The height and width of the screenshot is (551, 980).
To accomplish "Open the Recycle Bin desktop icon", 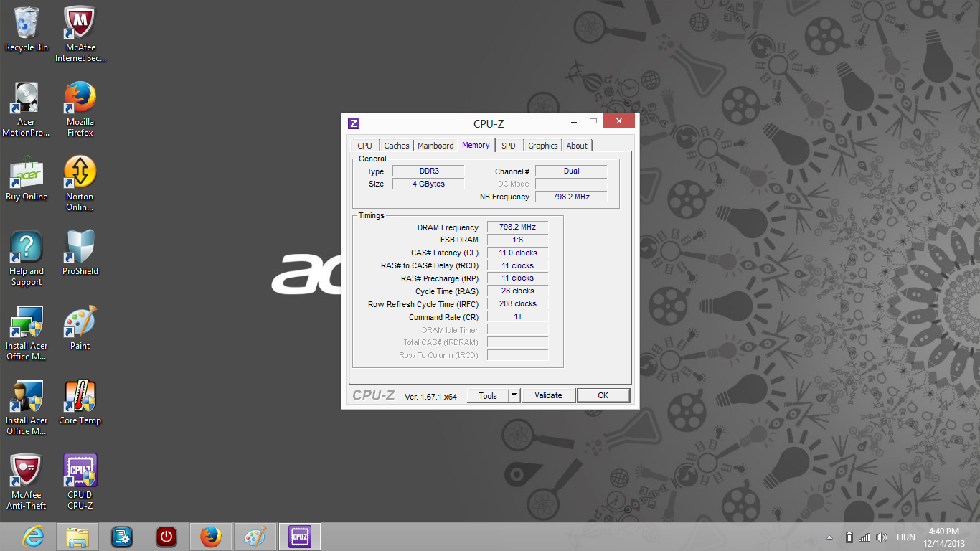I will pyautogui.click(x=27, y=29).
